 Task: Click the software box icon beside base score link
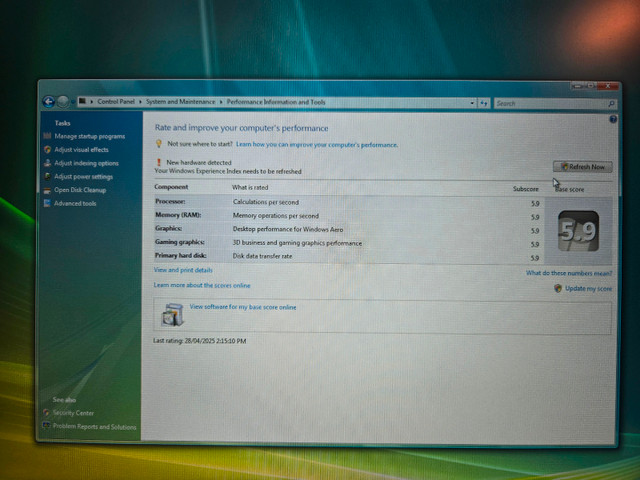[x=172, y=315]
